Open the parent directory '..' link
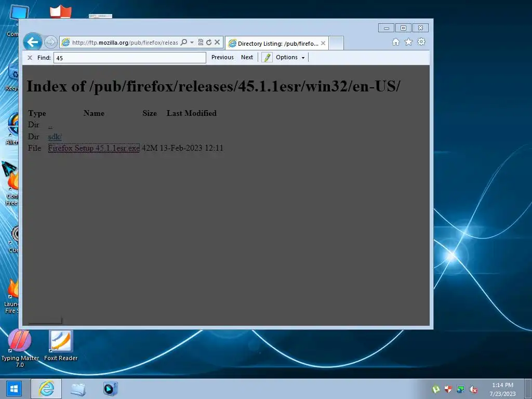 point(50,126)
